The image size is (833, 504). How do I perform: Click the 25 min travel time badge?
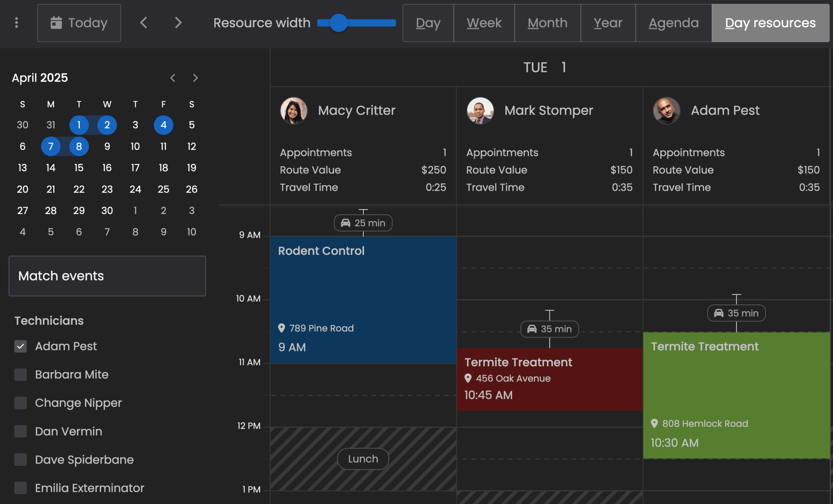[x=363, y=223]
